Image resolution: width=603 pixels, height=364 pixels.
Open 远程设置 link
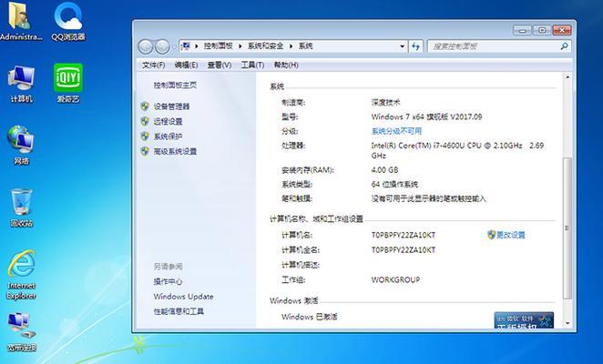pos(168,121)
